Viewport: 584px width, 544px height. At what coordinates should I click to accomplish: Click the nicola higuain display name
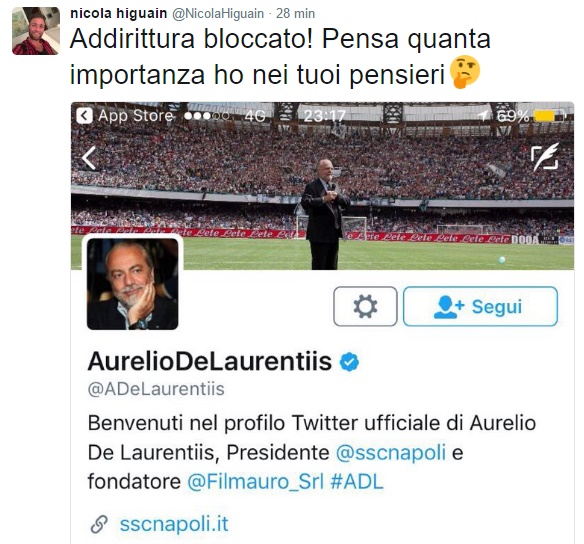click(x=118, y=13)
